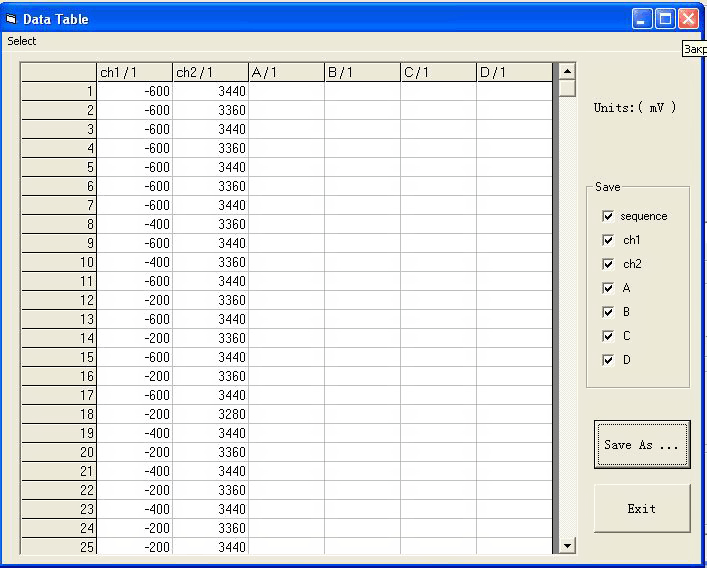707x568 pixels.
Task: Click the scrollbar up arrow
Action: click(567, 72)
